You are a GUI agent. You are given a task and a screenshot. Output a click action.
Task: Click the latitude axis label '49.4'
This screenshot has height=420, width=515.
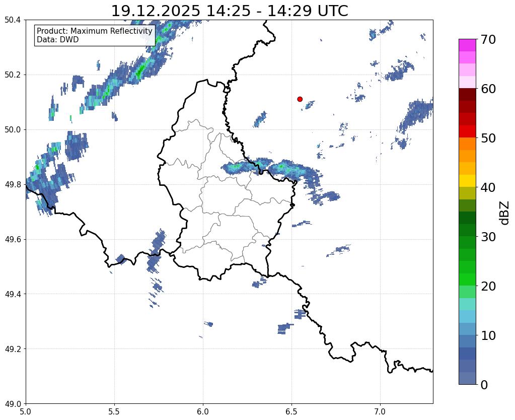pyautogui.click(x=13, y=294)
